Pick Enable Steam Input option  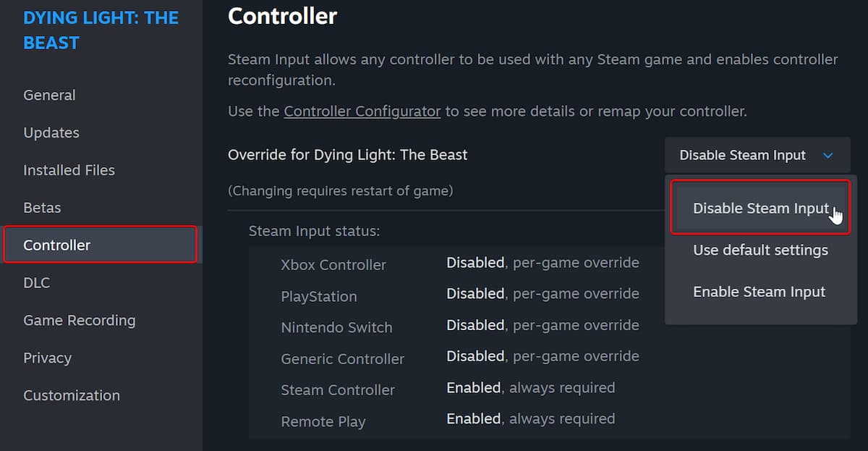pos(759,292)
